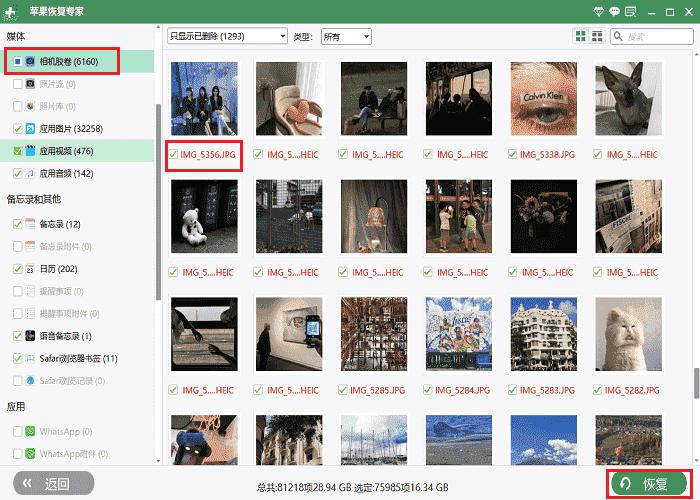
Task: Uncheck the IMG_5338.JPG photo checkbox
Action: tap(514, 155)
